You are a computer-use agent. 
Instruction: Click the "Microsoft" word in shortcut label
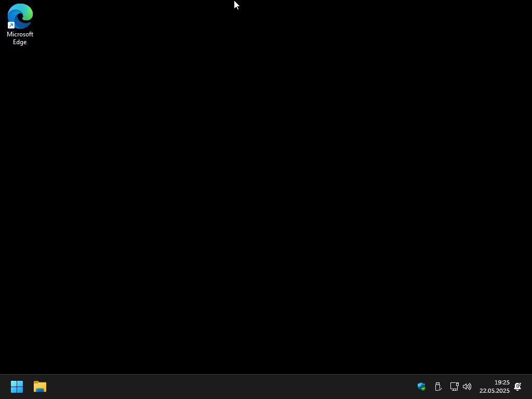[20, 34]
